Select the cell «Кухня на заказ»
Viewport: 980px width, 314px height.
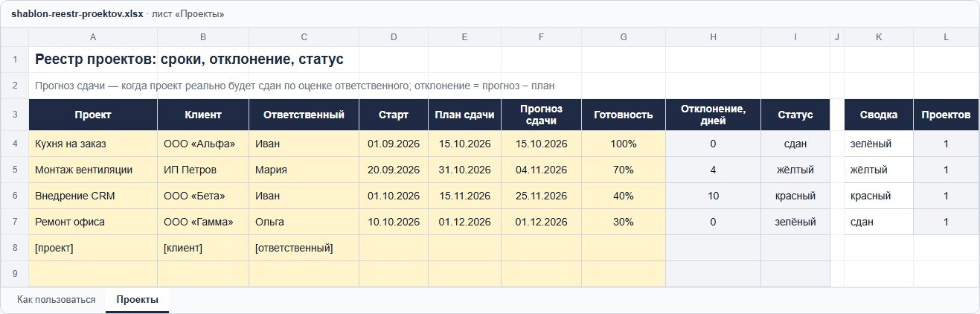[93, 144]
